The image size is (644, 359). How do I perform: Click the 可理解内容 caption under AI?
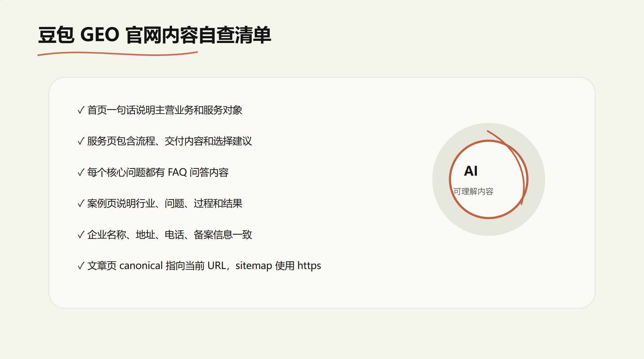point(473,192)
